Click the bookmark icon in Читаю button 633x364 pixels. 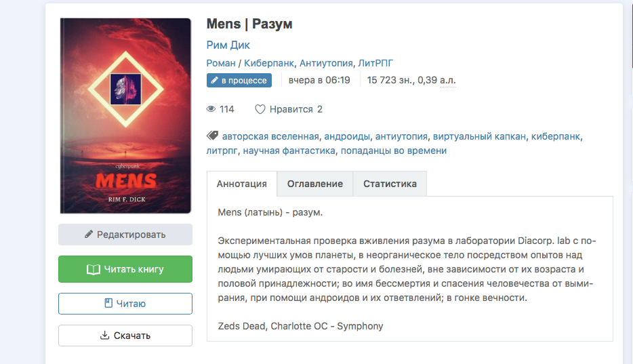click(x=108, y=303)
